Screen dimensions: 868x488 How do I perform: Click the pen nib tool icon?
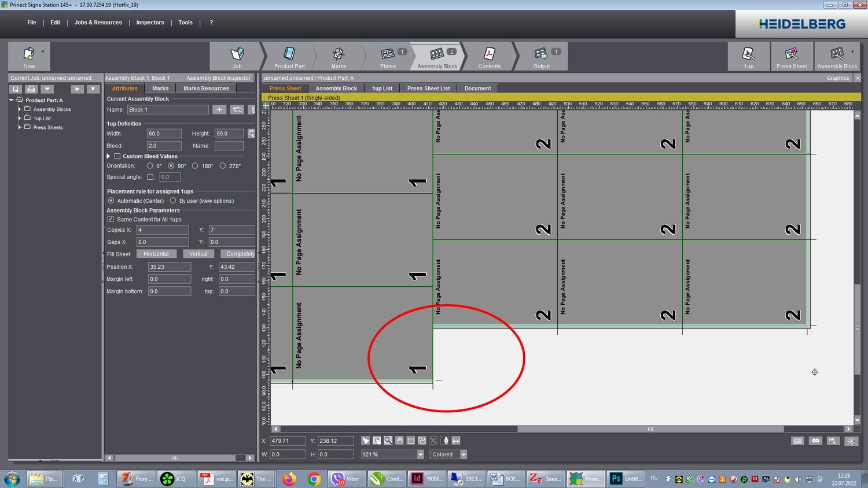(446, 441)
